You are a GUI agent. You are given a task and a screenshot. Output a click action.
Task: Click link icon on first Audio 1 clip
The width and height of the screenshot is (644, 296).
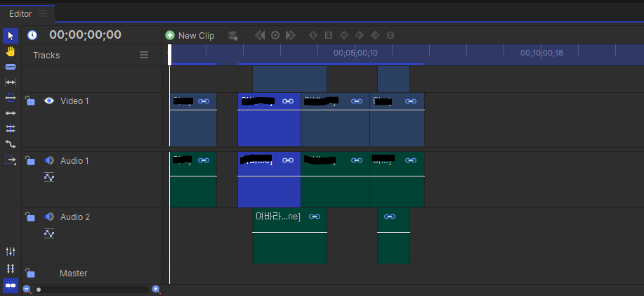(204, 160)
